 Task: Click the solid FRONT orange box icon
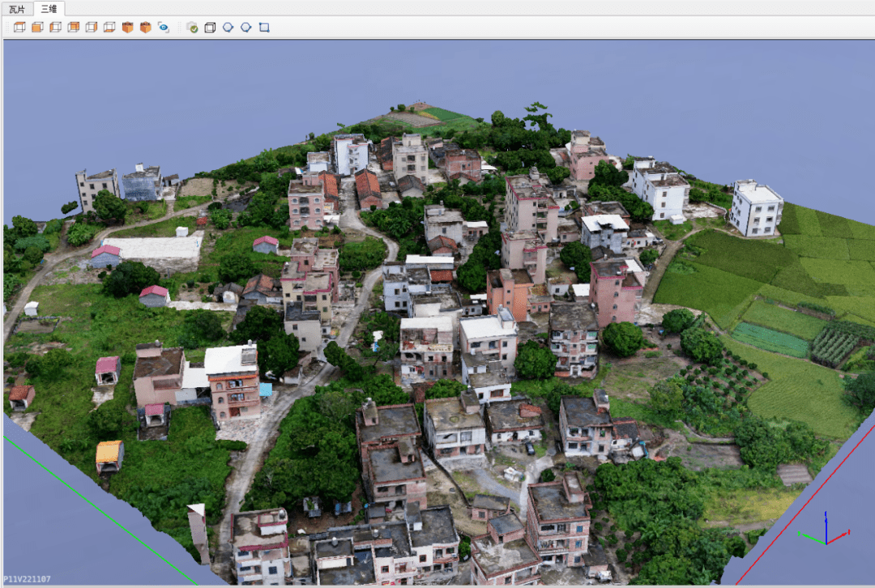click(128, 28)
